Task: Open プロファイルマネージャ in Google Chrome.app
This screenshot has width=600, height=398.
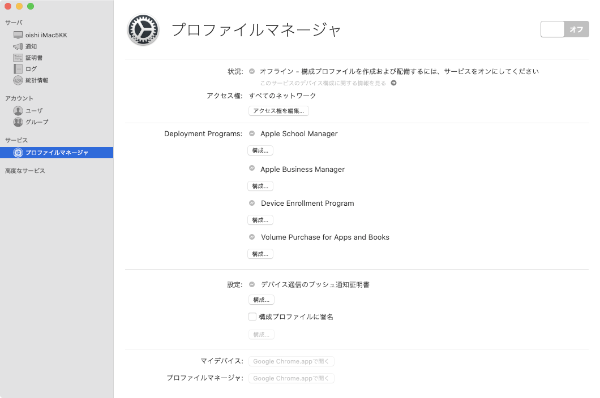Action: (x=291, y=378)
